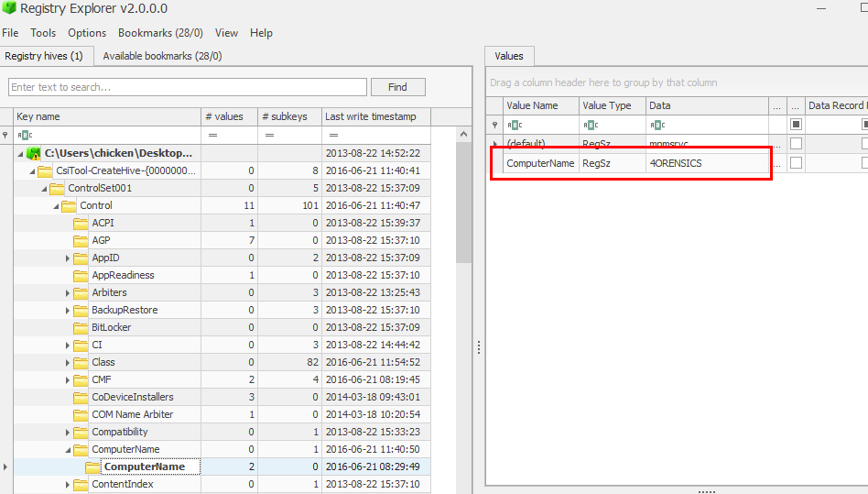Click the Value Name filter condition icon
This screenshot has width=868, height=494.
click(x=514, y=125)
